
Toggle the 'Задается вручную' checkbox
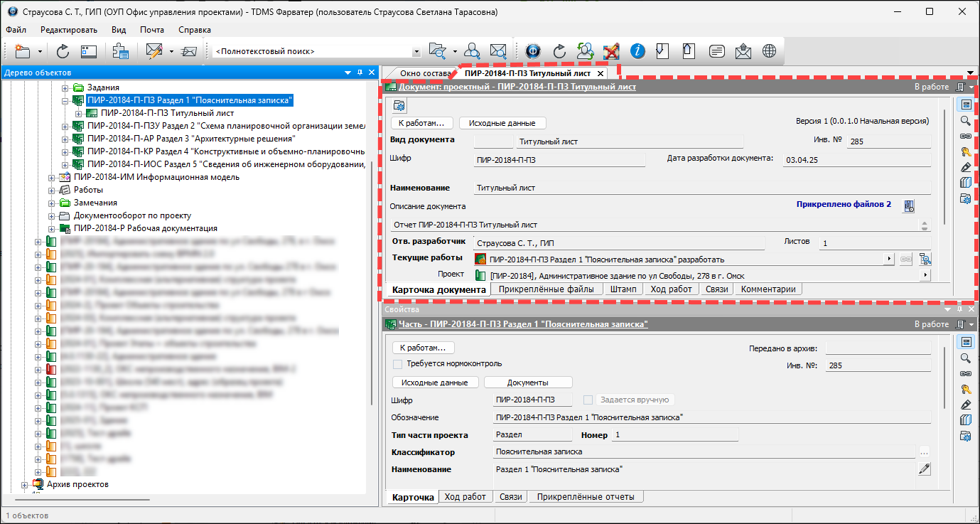point(588,400)
